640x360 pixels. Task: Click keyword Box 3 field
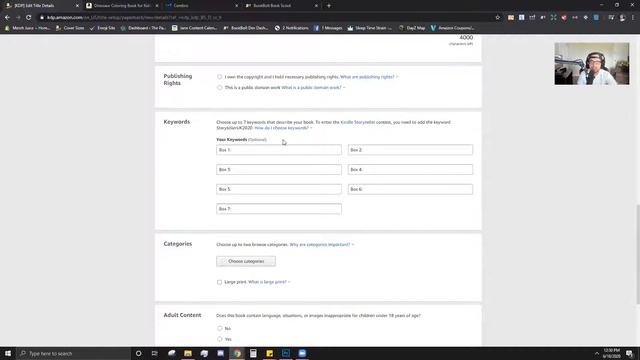tap(279, 169)
